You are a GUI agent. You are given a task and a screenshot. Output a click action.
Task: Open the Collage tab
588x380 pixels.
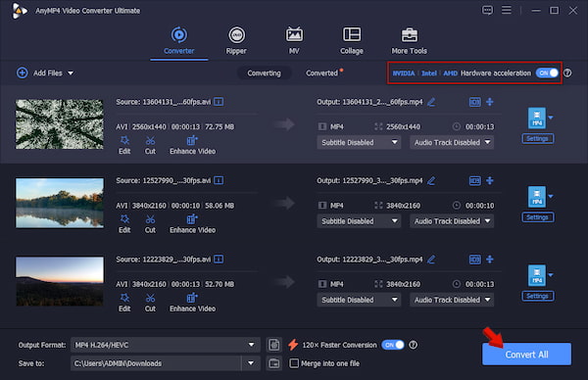click(x=352, y=41)
